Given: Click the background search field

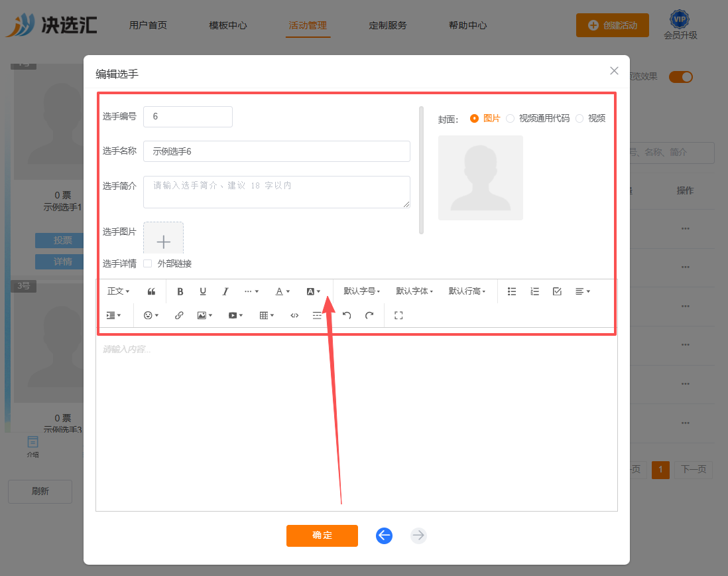Looking at the screenshot, I should (x=672, y=153).
